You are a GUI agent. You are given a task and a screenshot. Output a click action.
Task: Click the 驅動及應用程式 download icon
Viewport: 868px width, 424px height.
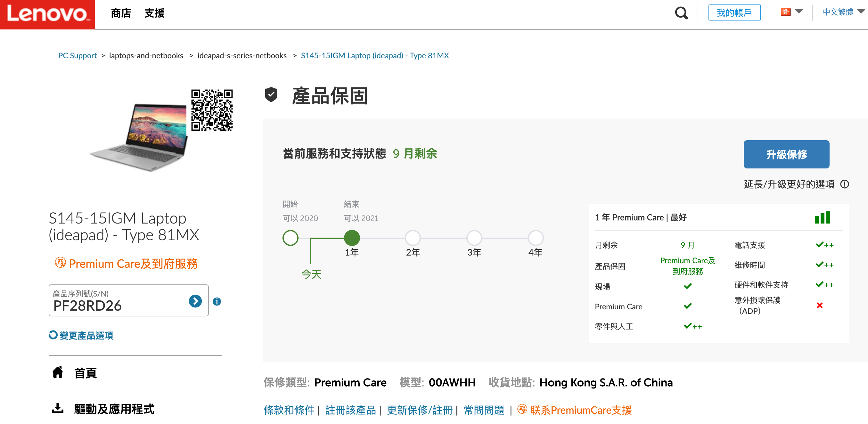58,408
